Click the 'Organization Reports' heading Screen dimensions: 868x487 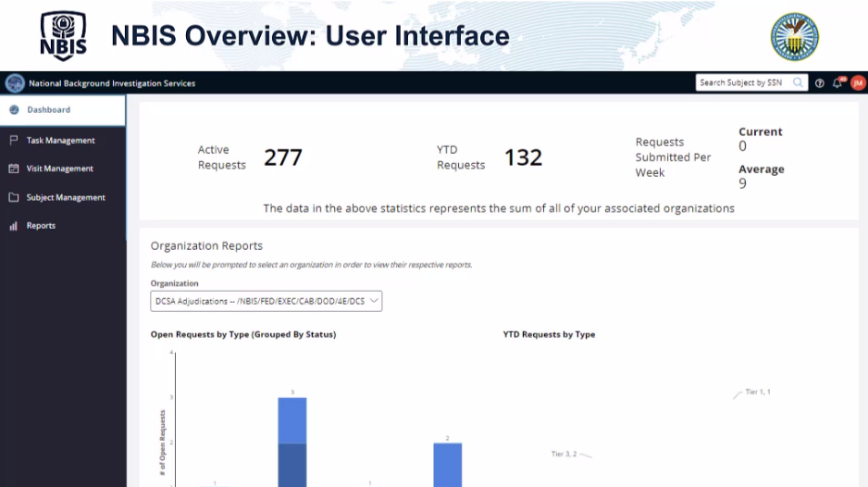[x=206, y=245]
